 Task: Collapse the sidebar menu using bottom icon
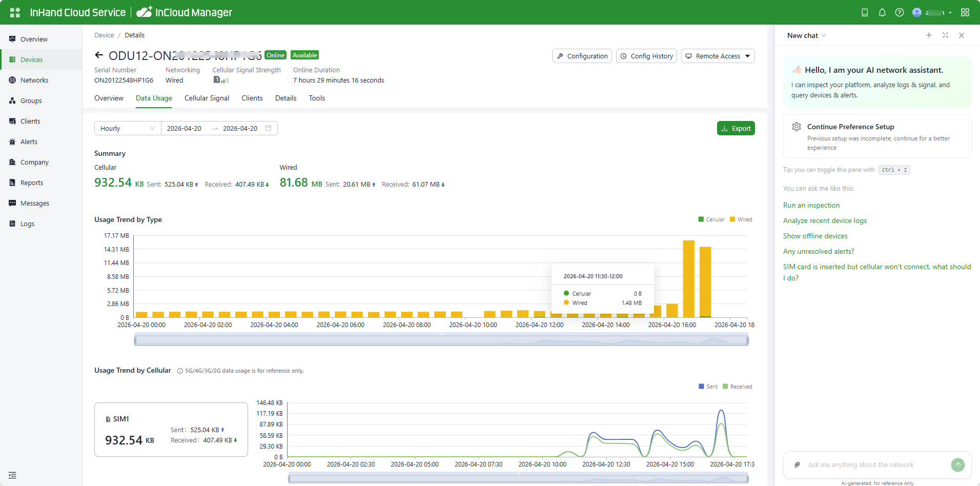pos(12,475)
